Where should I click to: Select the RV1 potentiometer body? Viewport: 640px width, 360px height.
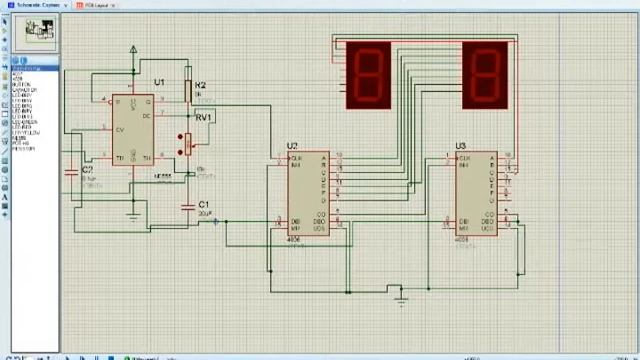[188, 144]
